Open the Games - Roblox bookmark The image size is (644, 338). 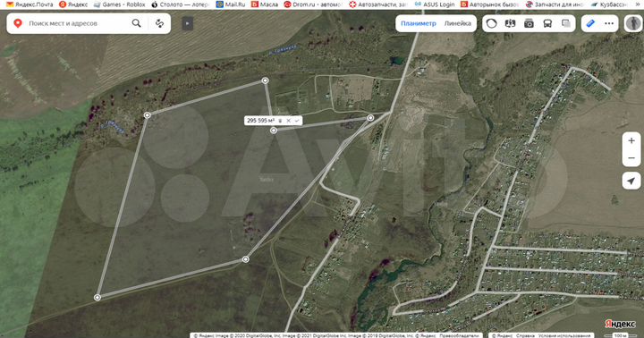point(120,4)
